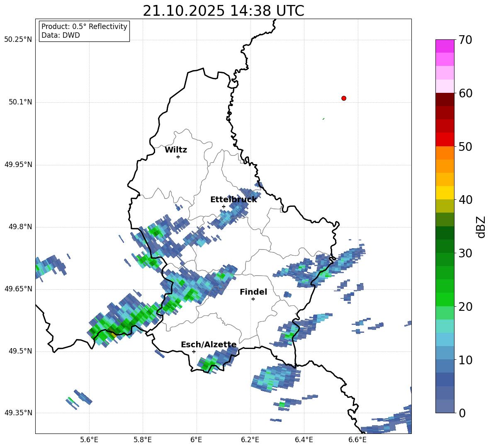Click the 49.8°N latitude label
The height and width of the screenshot is (448, 491).
tap(21, 227)
